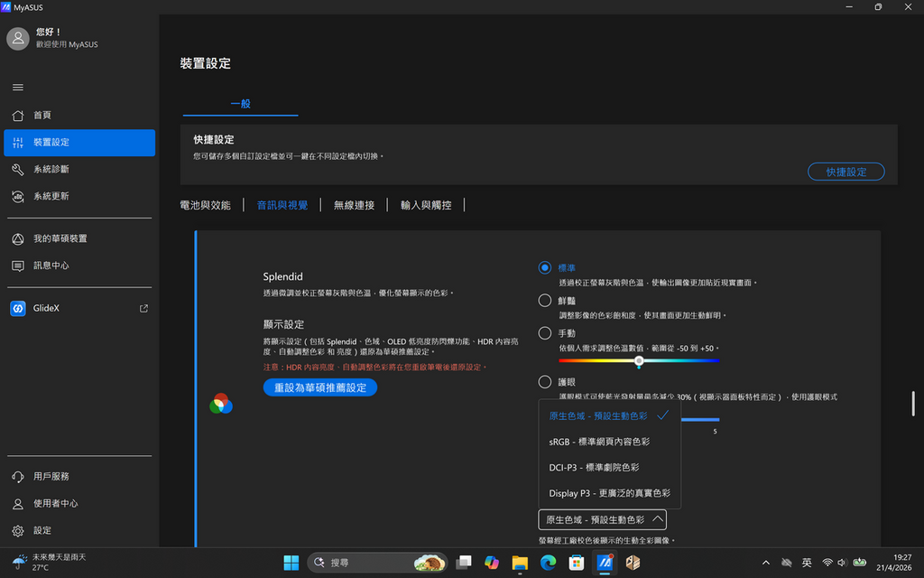
Task: Click the hamburger menu icon in sidebar
Action: coord(18,88)
